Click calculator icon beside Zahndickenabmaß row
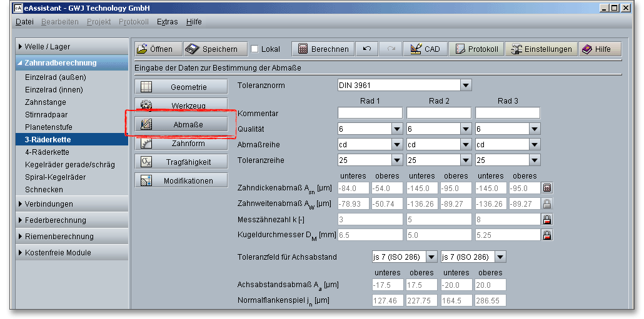 pyautogui.click(x=547, y=188)
